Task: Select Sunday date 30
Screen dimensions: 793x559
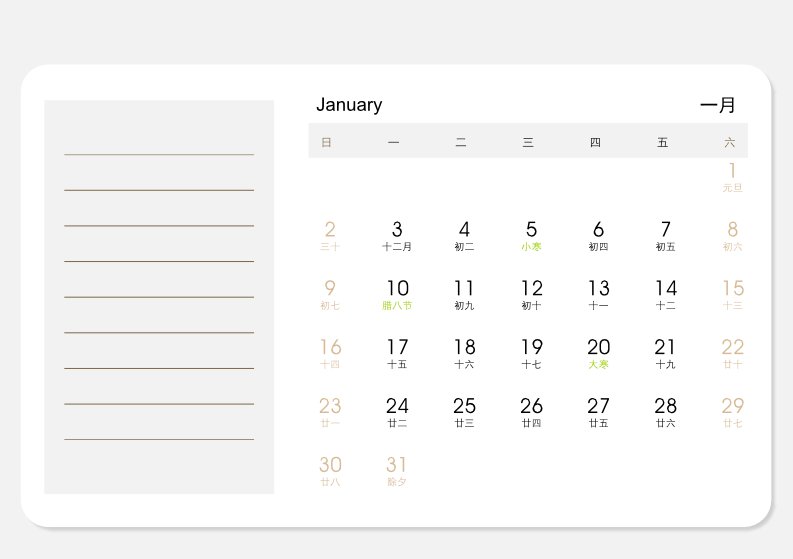Action: pos(330,471)
